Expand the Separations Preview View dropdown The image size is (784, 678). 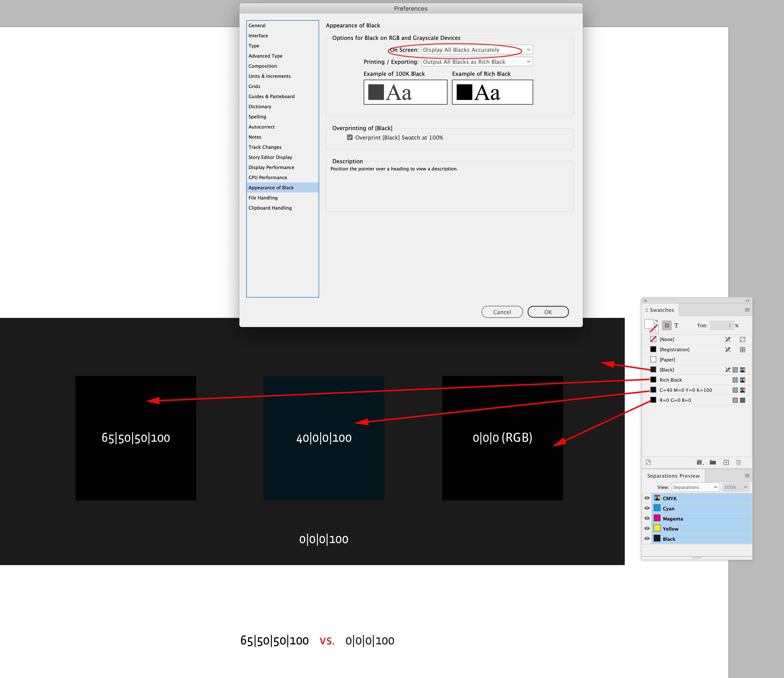click(x=695, y=487)
